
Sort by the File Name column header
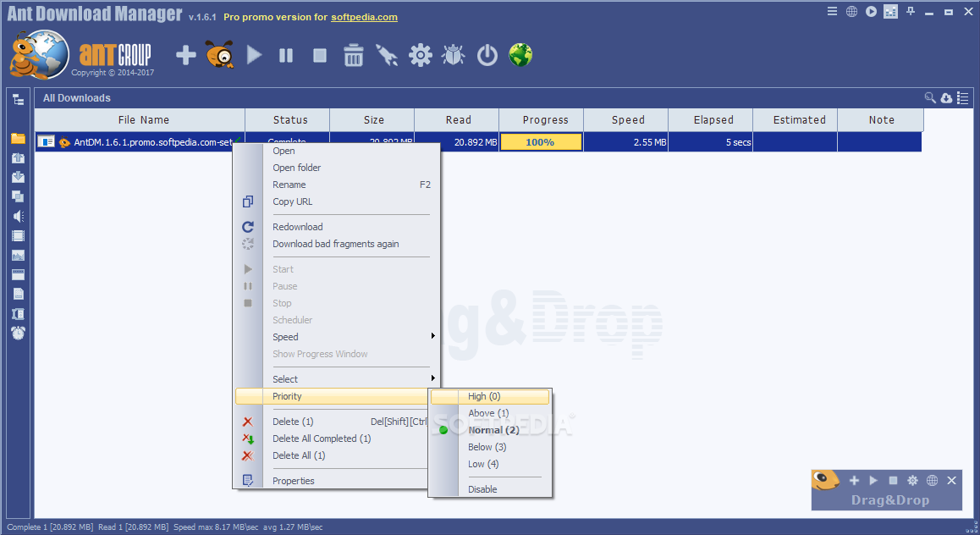[140, 120]
